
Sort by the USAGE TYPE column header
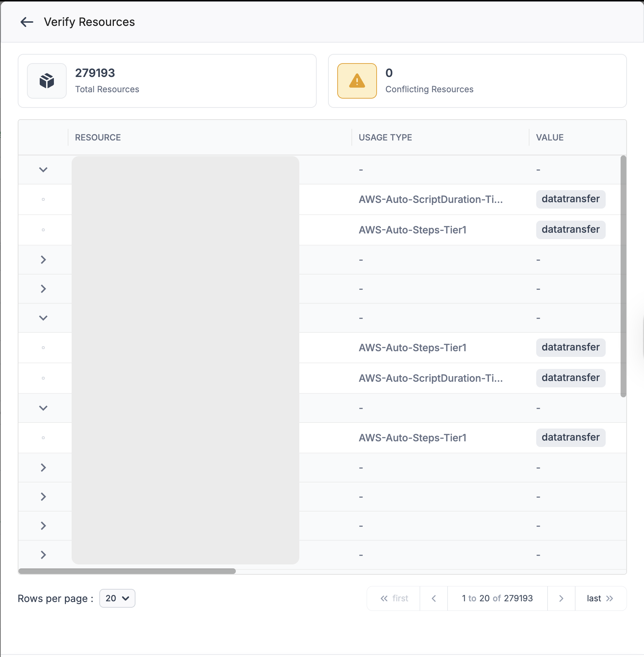coord(385,138)
